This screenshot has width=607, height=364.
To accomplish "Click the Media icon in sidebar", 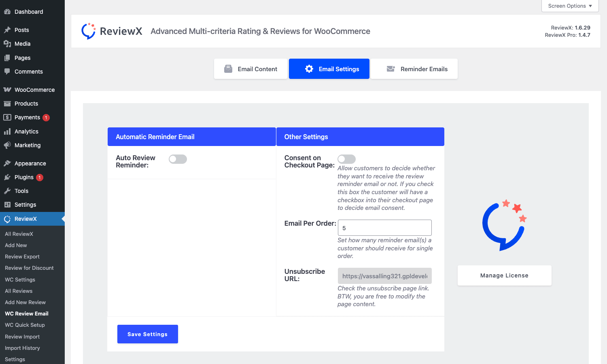I will pyautogui.click(x=7, y=44).
